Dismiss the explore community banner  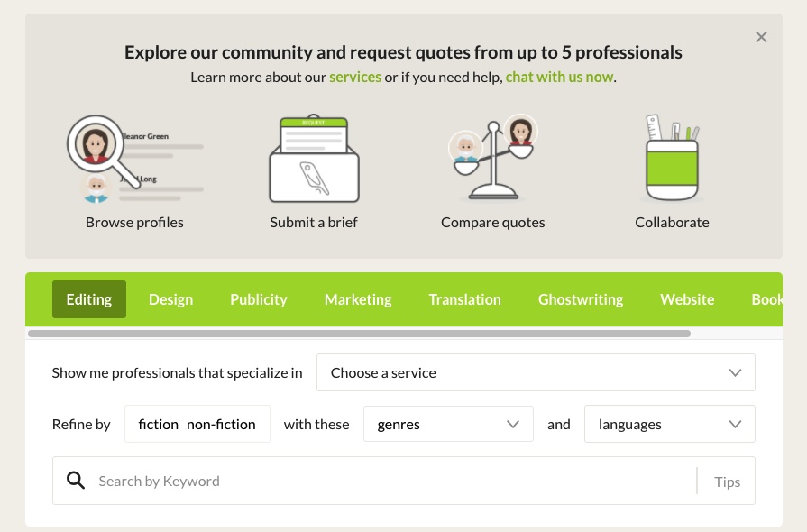[x=761, y=37]
